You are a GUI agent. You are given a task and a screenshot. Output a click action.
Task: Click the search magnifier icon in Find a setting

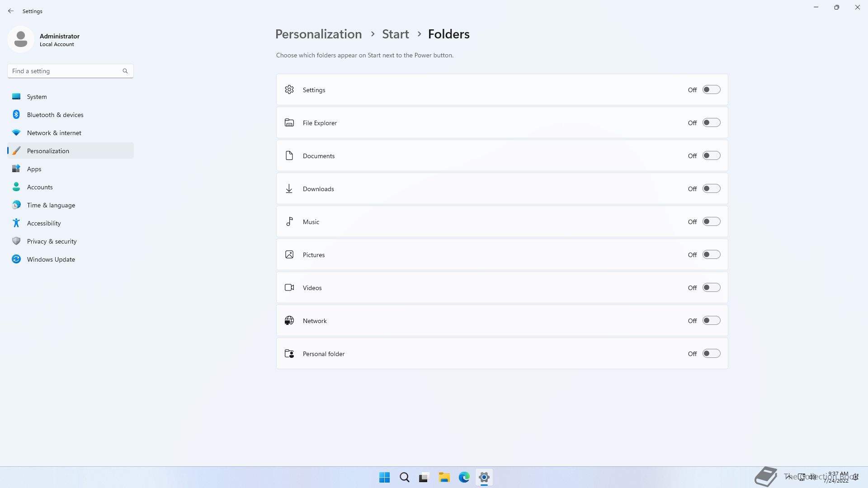125,71
